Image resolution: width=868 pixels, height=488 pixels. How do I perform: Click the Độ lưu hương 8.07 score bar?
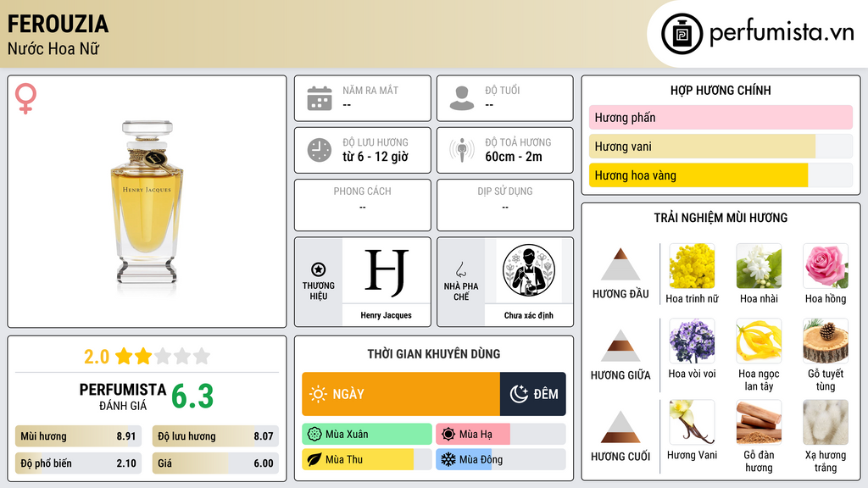[x=215, y=436]
